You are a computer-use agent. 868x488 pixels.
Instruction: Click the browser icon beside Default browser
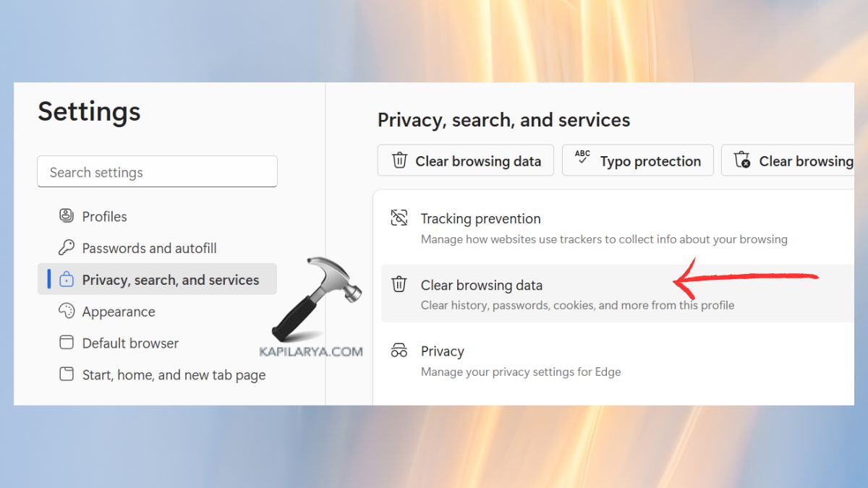[x=66, y=343]
